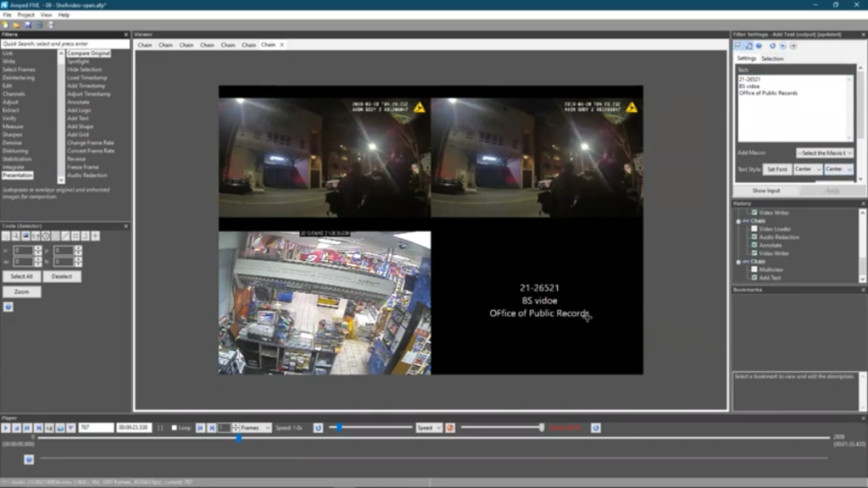868x488 pixels.
Task: Click the Deselect button
Action: 61,276
